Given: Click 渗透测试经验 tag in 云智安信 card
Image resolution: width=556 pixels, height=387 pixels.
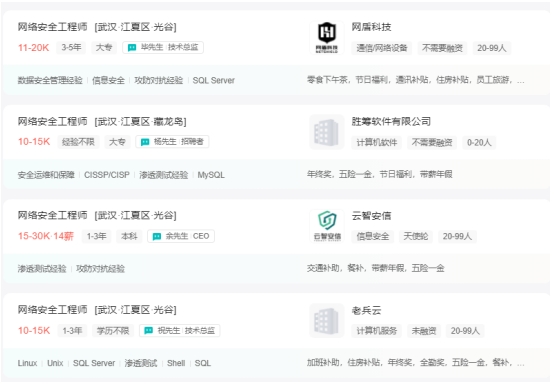Looking at the screenshot, I should [42, 269].
